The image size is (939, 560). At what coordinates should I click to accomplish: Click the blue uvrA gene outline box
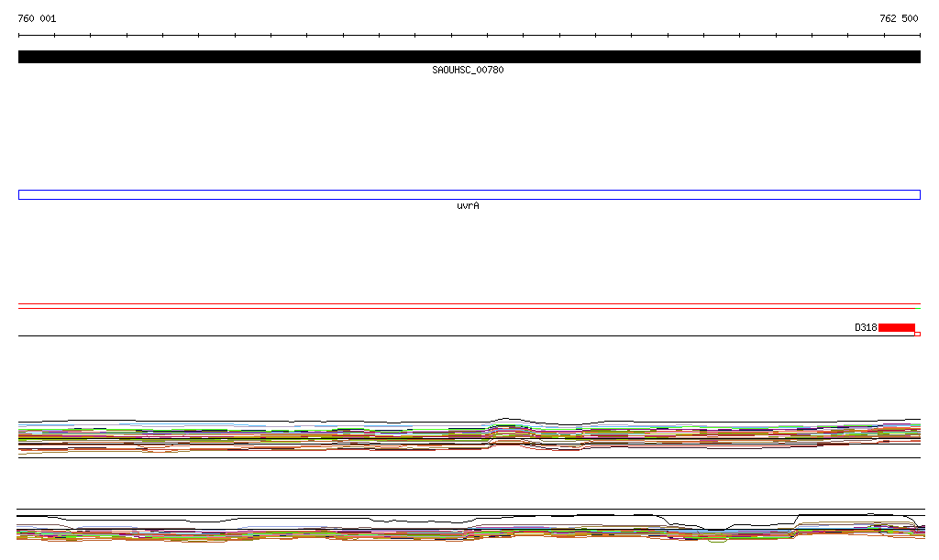tap(469, 195)
